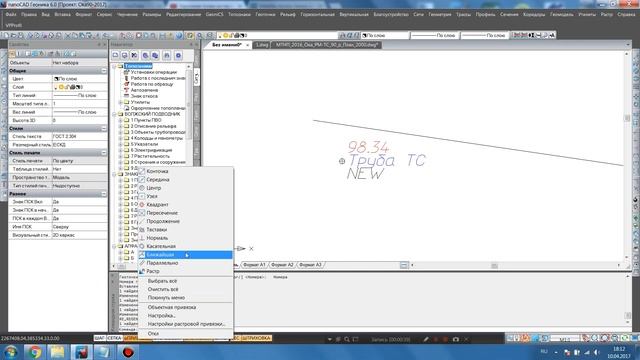Open the Трассы menu
Screen dimensions: 640x360
pyautogui.click(x=463, y=14)
